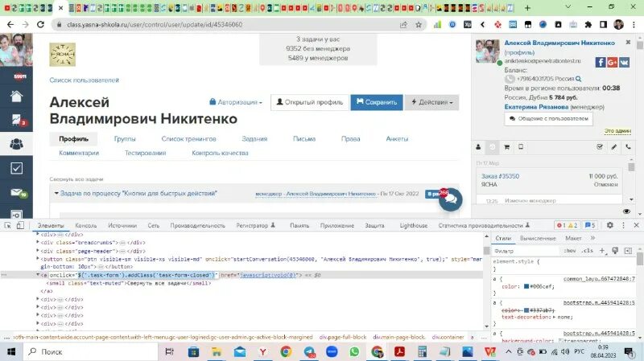The height and width of the screenshot is (361, 644).
Task: Open the tasks checkmark icon in sidebar
Action: 16,168
